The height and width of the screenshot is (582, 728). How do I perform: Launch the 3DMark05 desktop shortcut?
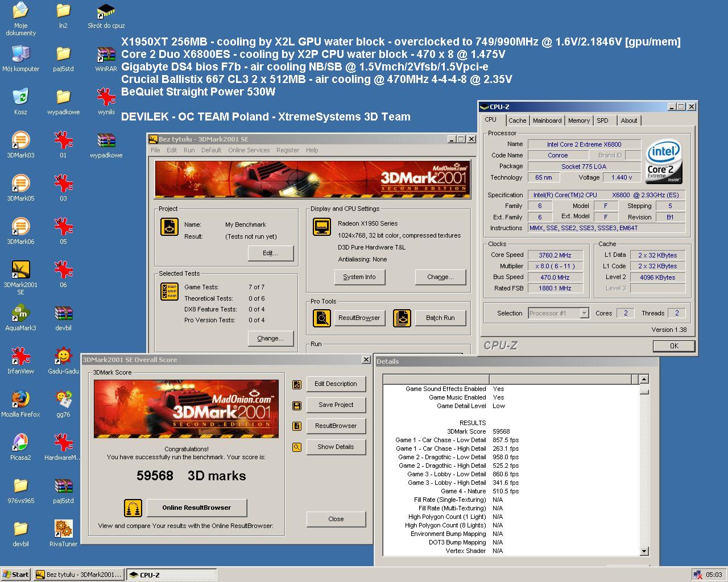pos(20,188)
